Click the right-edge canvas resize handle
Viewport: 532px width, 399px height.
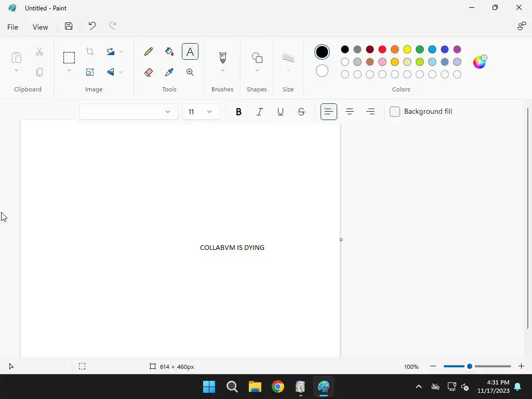[x=341, y=240]
